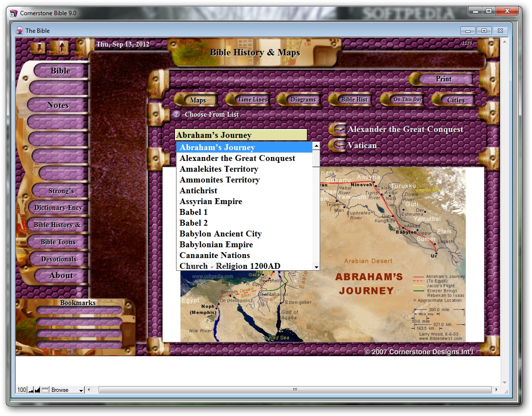
Task: Select Assyrian Empire in the list
Action: tap(244, 202)
